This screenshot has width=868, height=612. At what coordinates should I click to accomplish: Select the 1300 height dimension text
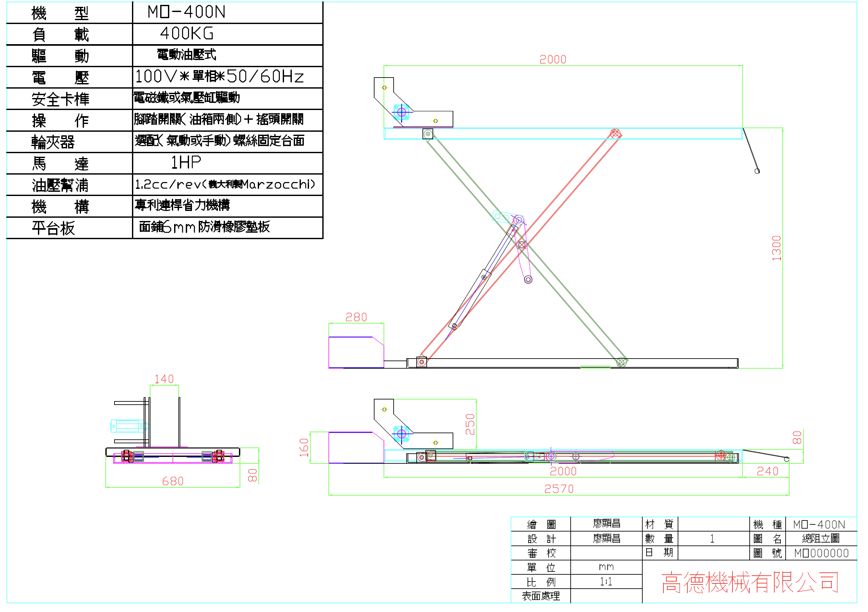(776, 248)
